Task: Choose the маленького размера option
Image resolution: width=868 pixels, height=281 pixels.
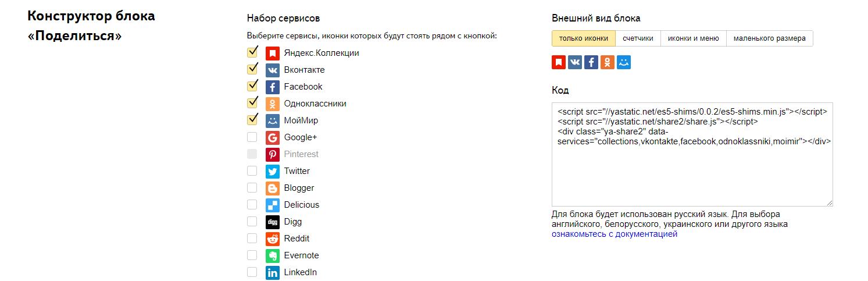Action: pos(770,38)
